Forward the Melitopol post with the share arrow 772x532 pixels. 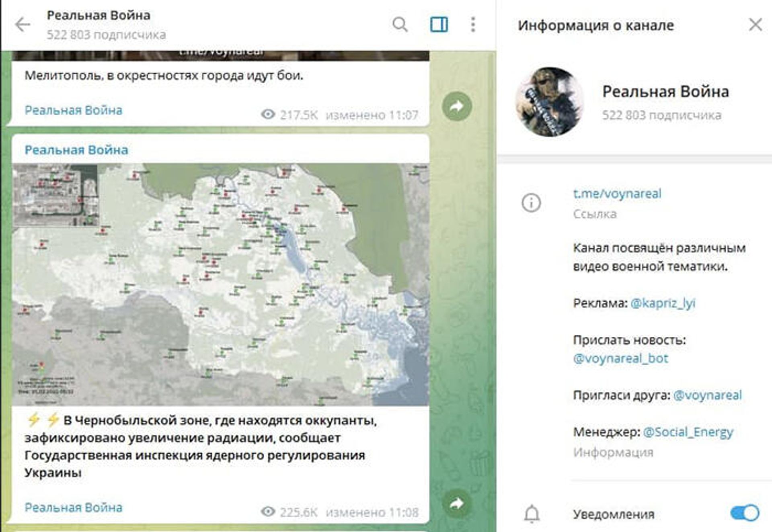457,106
